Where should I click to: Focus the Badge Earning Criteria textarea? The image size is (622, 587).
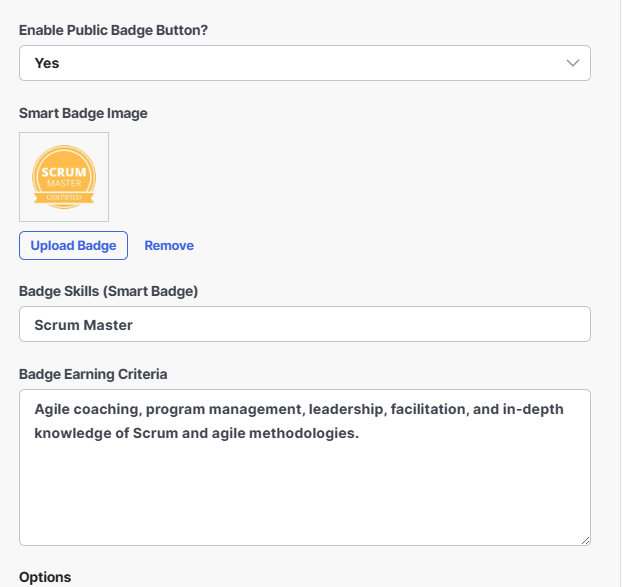305,467
